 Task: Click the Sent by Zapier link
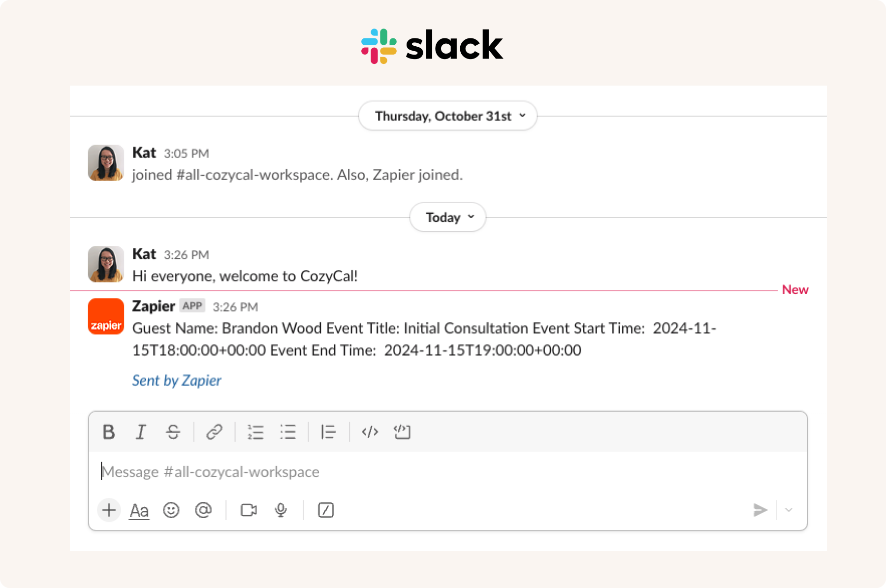[176, 380]
